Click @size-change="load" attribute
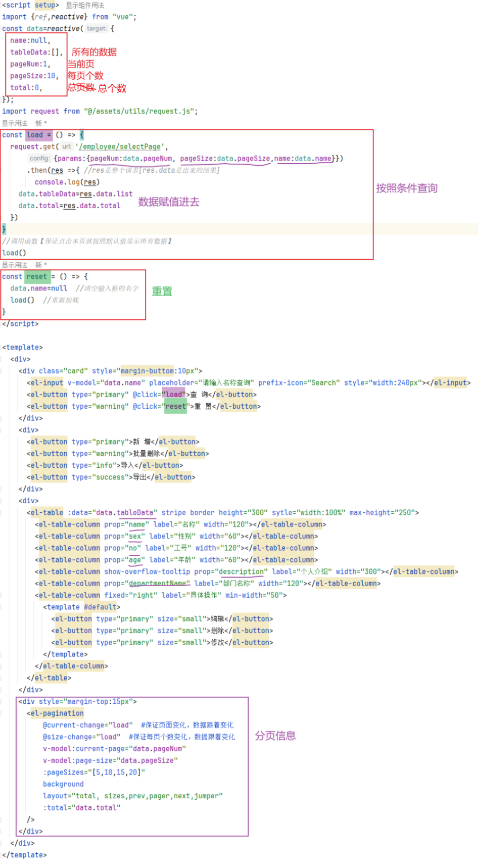This screenshot has height=868, width=478. pos(82,737)
